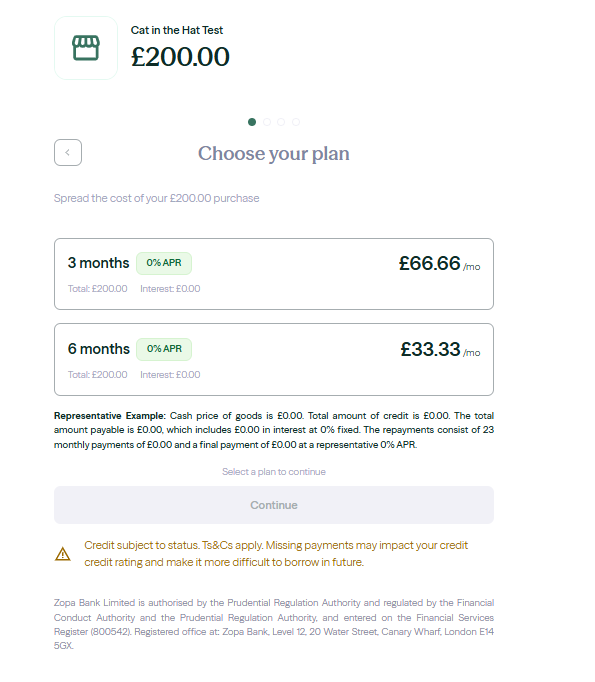Click the £66.66 per month price
Screen dimensions: 595x682
[x=439, y=264]
